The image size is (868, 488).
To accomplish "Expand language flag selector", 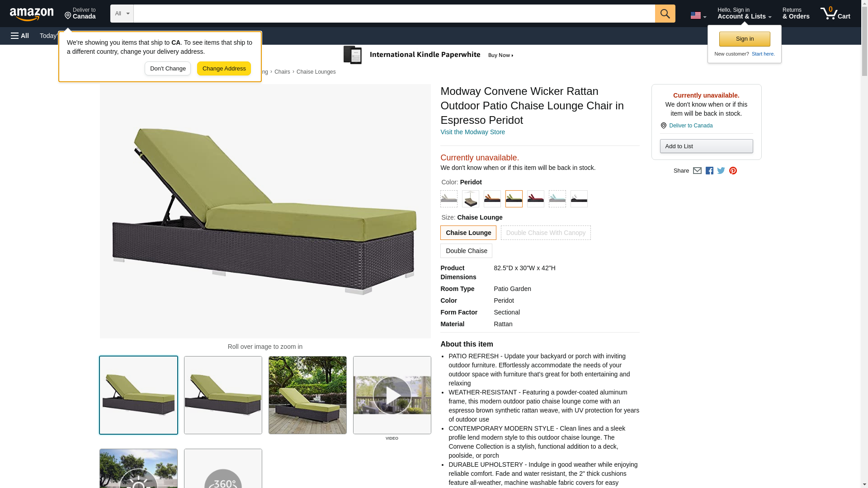I will point(698,15).
